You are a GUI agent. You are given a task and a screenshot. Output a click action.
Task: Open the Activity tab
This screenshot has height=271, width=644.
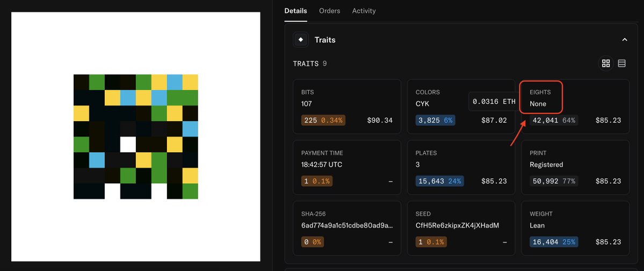point(364,11)
